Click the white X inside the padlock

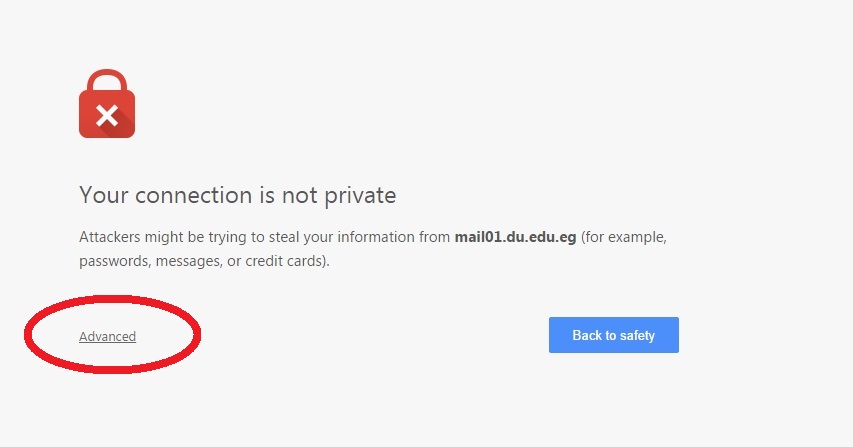(x=107, y=116)
